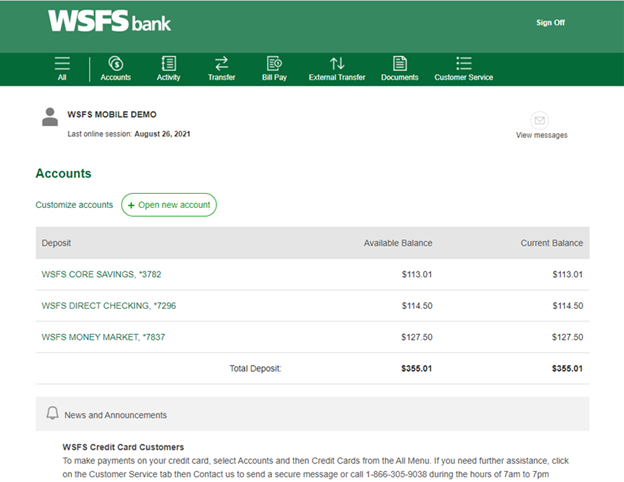Screen dimensions: 624x482
Task: Click the WSFS bank logo
Action: [109, 21]
